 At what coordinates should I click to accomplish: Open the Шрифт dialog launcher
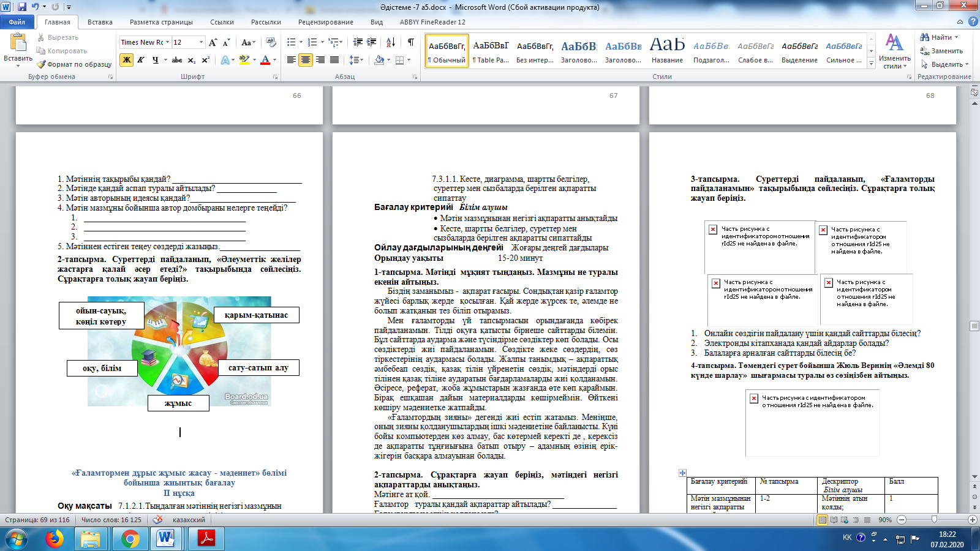tap(275, 77)
